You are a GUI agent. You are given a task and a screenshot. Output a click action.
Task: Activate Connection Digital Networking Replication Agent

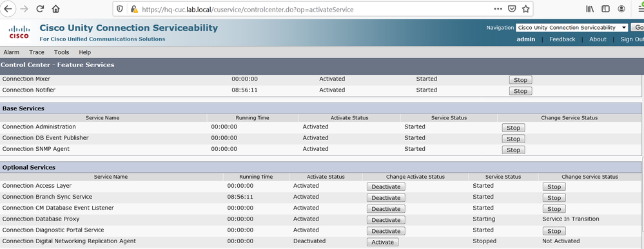click(x=382, y=242)
